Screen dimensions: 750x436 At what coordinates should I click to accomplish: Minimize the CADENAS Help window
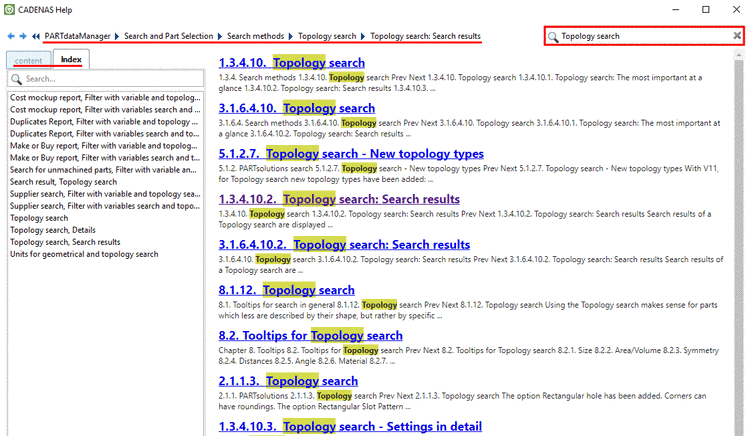[675, 10]
